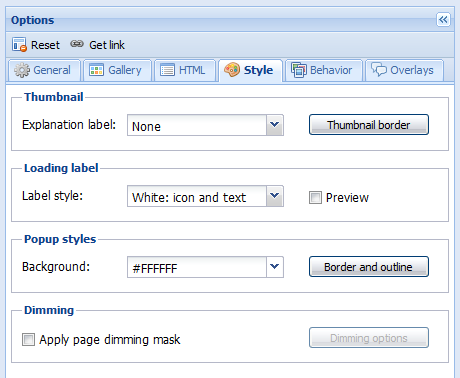Screen dimensions: 460x378
Task: Open the Background color dropdown arrow
Action: (x=275, y=267)
